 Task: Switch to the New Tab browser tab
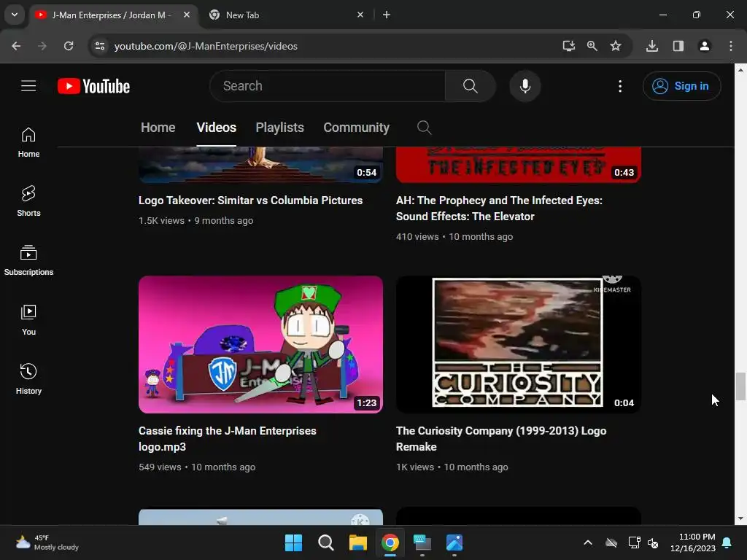286,15
